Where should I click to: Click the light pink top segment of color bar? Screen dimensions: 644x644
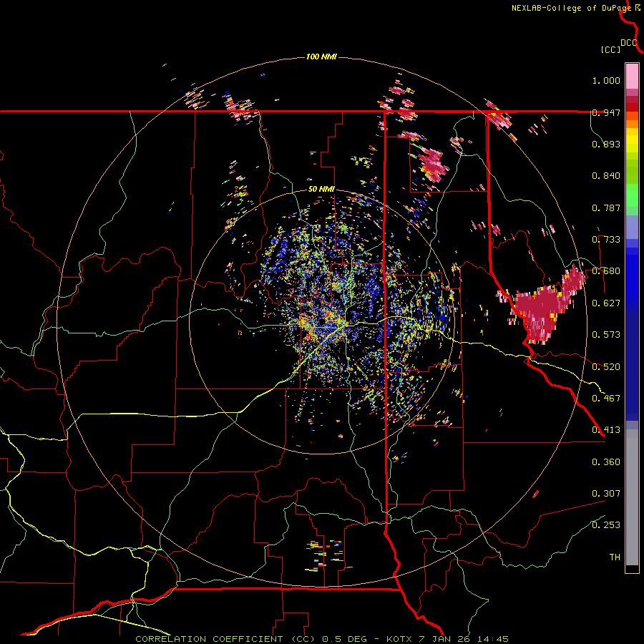[x=632, y=76]
